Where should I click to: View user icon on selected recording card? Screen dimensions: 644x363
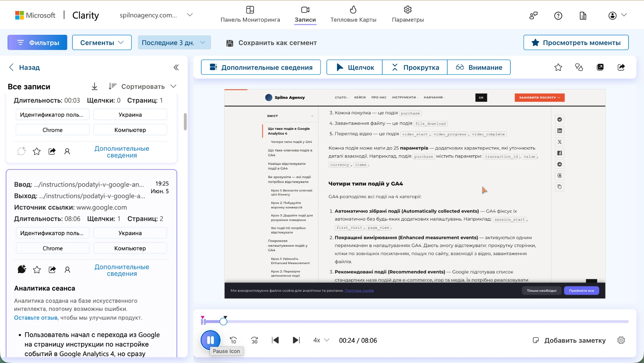point(67,270)
